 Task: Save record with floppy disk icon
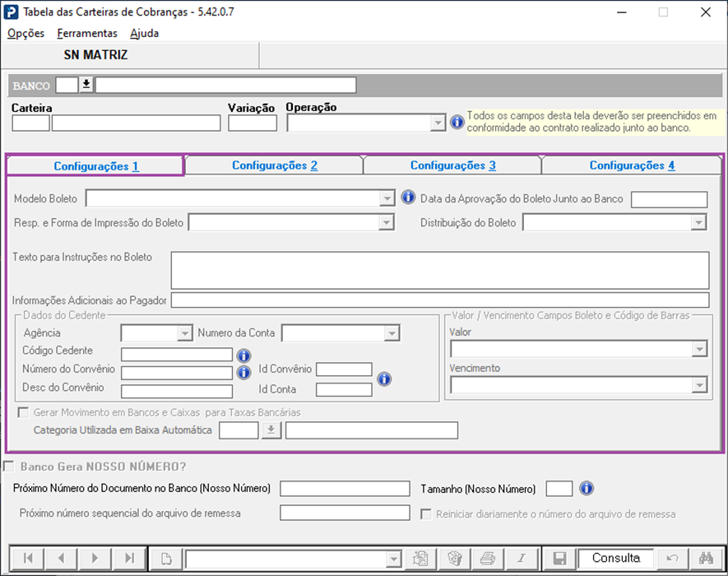click(x=559, y=558)
